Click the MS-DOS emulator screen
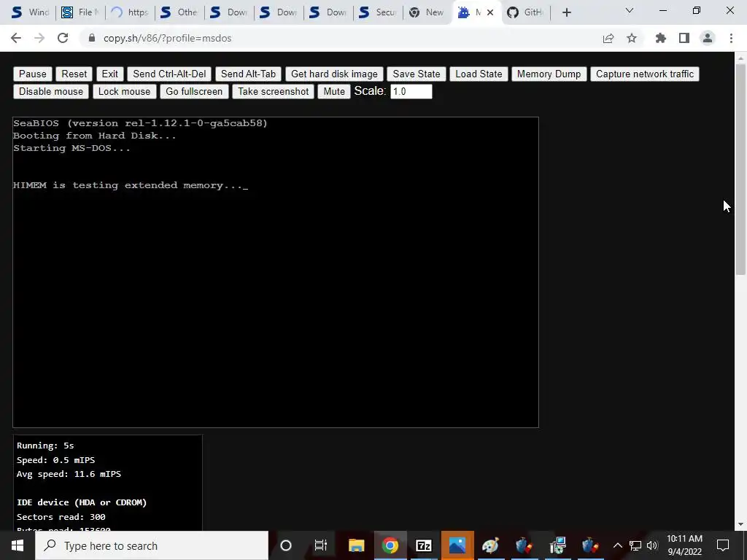Viewport: 747px width, 560px height. tap(275, 272)
